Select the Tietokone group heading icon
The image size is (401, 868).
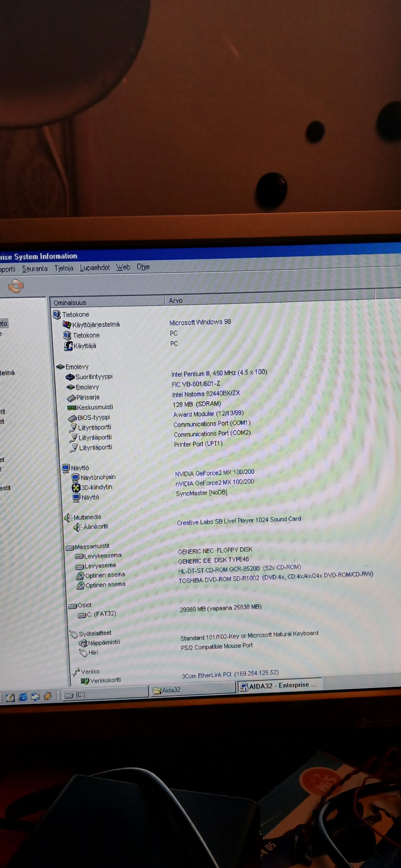pos(57,314)
